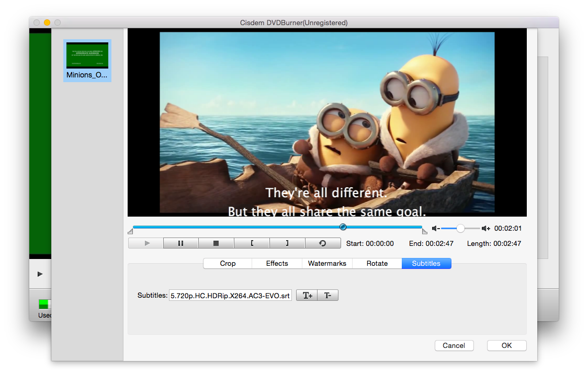Viewport: 588px width, 372px height.
Task: Click the volume decrease speaker icon
Action: pos(436,228)
